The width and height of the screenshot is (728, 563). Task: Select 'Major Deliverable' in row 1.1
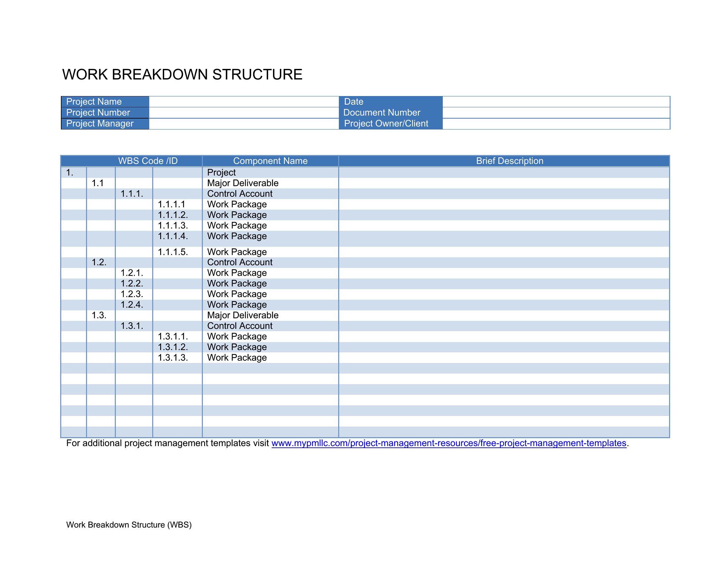coord(270,183)
